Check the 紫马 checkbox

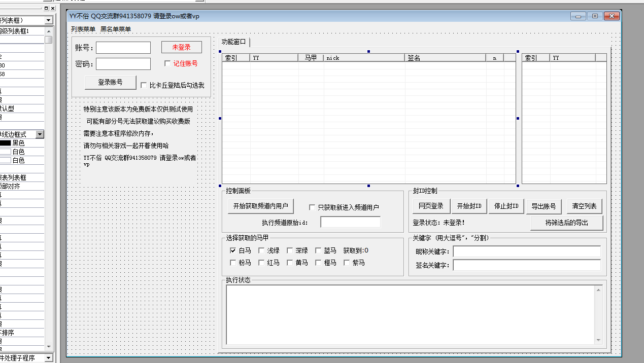click(347, 263)
